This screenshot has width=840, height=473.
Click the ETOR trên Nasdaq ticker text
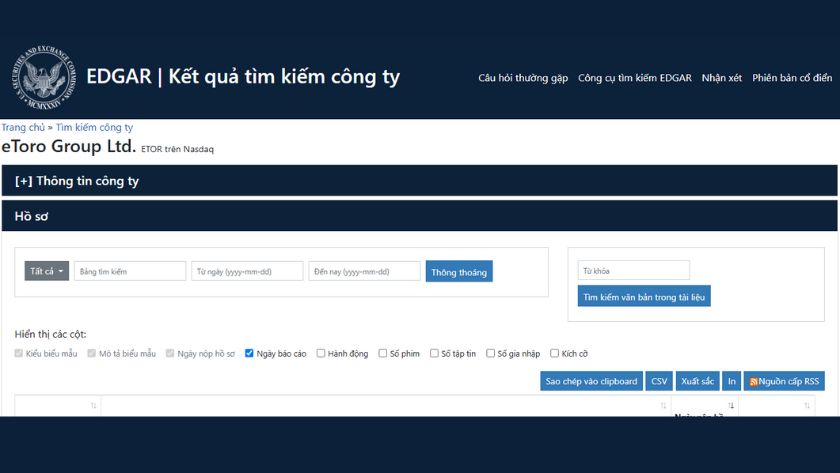(x=177, y=149)
